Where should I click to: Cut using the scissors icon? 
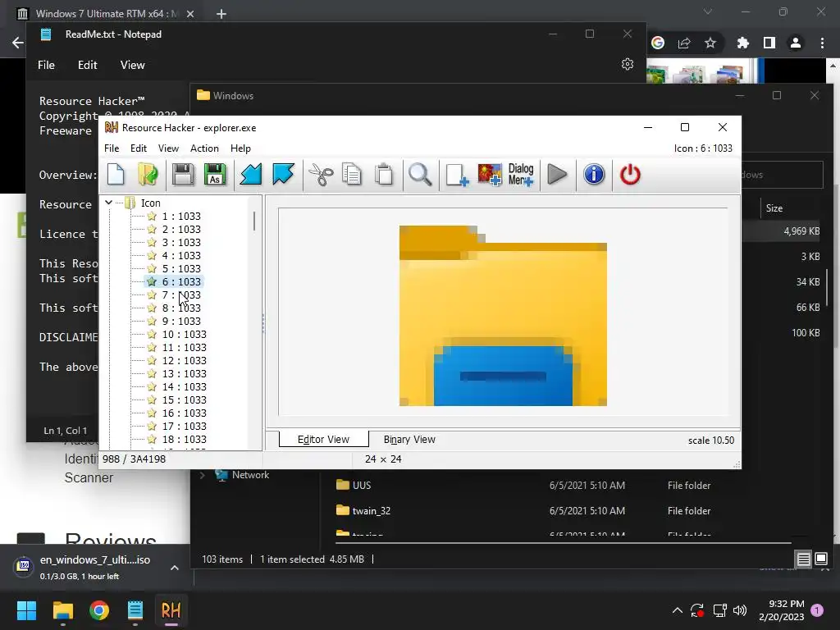tap(321, 175)
